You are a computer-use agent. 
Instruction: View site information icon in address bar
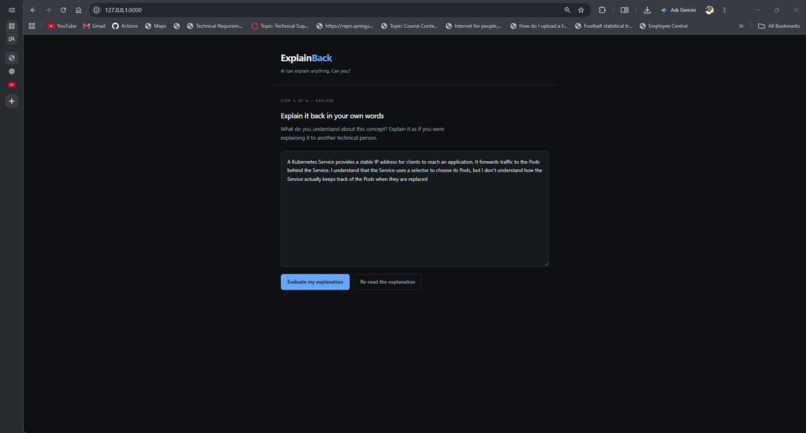coord(96,10)
